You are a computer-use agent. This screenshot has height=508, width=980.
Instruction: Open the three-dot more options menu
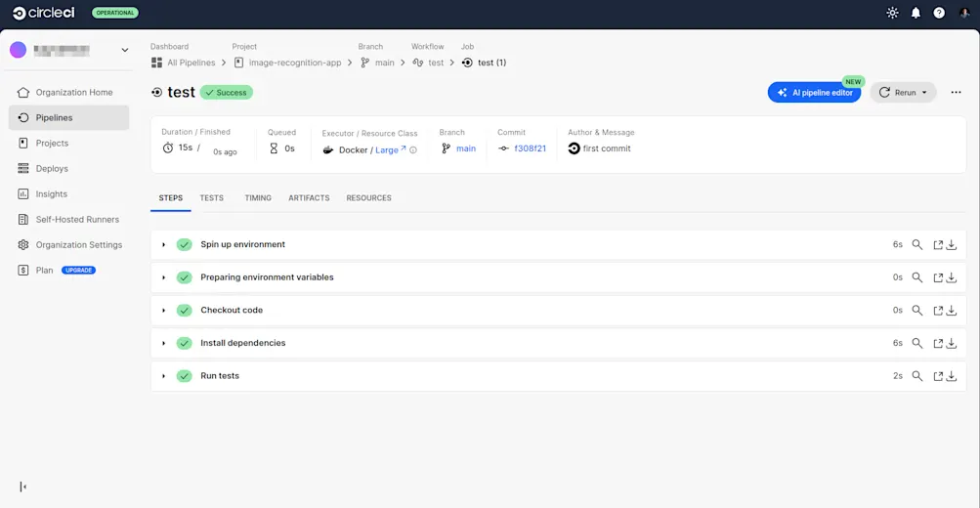click(956, 93)
